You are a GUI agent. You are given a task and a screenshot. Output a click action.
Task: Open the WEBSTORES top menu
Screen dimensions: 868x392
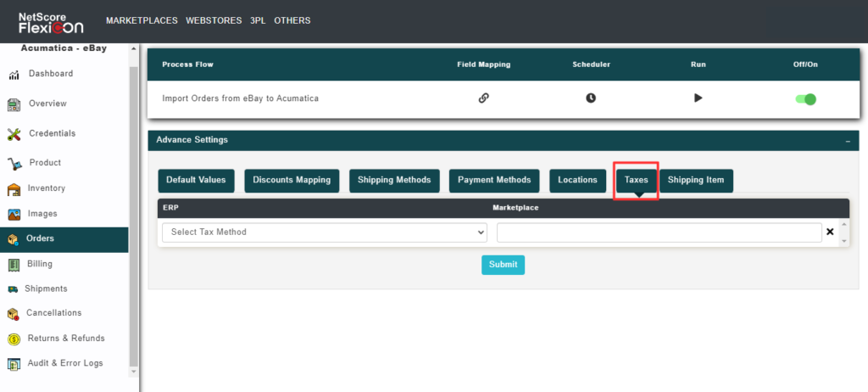pyautogui.click(x=214, y=20)
